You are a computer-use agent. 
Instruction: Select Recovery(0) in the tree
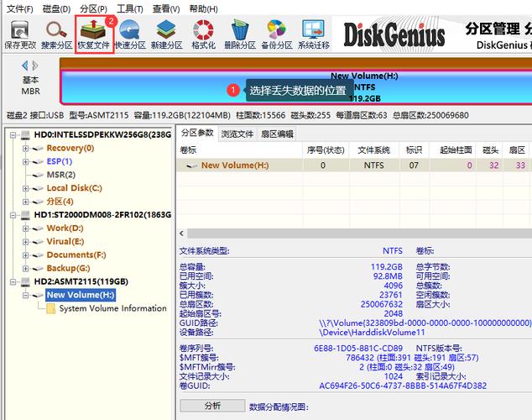pos(70,148)
